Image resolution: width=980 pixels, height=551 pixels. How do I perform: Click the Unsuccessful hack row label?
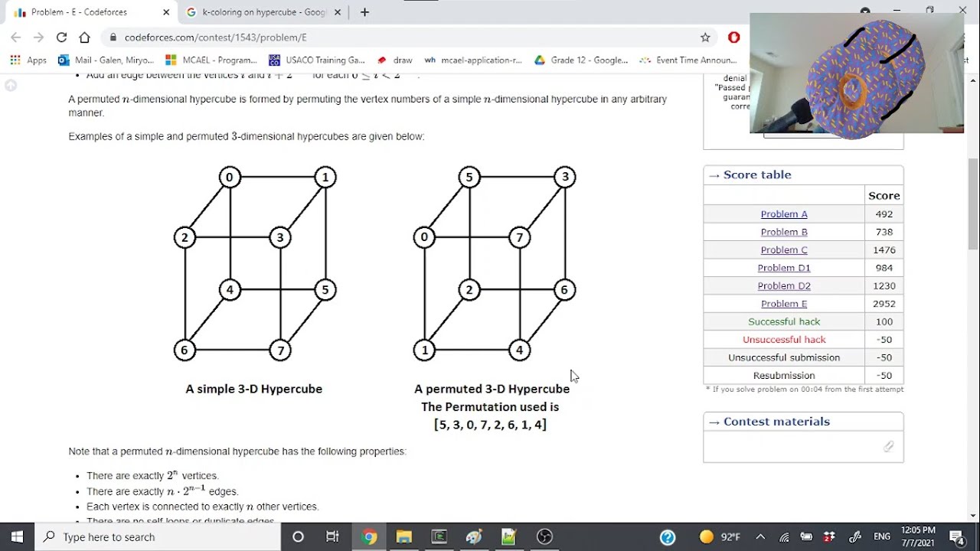coord(784,340)
